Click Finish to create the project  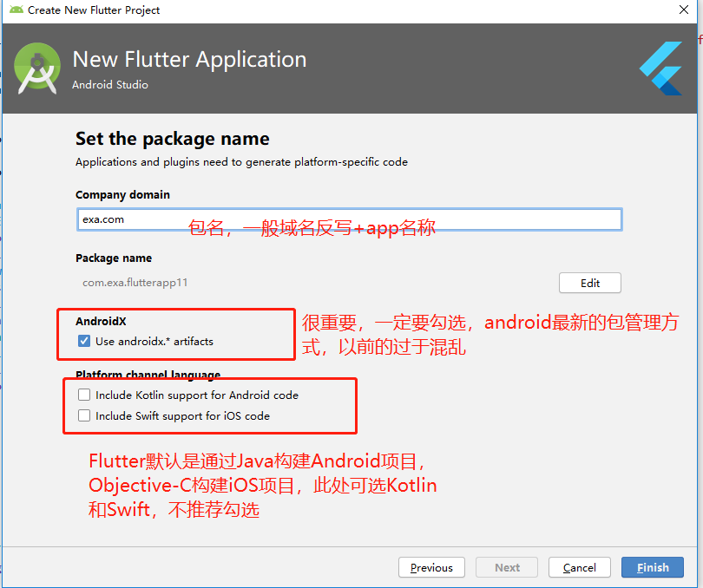[653, 568]
